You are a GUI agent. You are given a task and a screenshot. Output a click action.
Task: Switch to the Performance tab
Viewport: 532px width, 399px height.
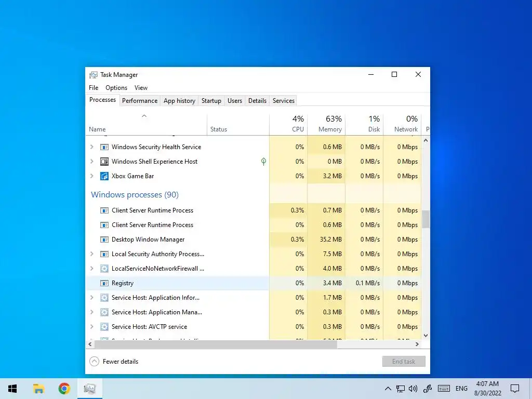tap(140, 101)
